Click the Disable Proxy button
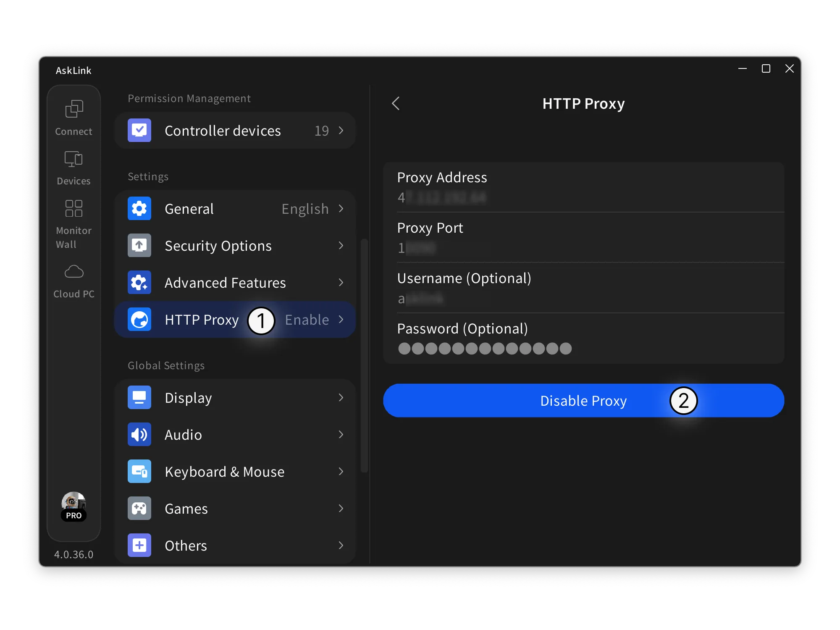This screenshot has width=840, height=630. click(583, 400)
